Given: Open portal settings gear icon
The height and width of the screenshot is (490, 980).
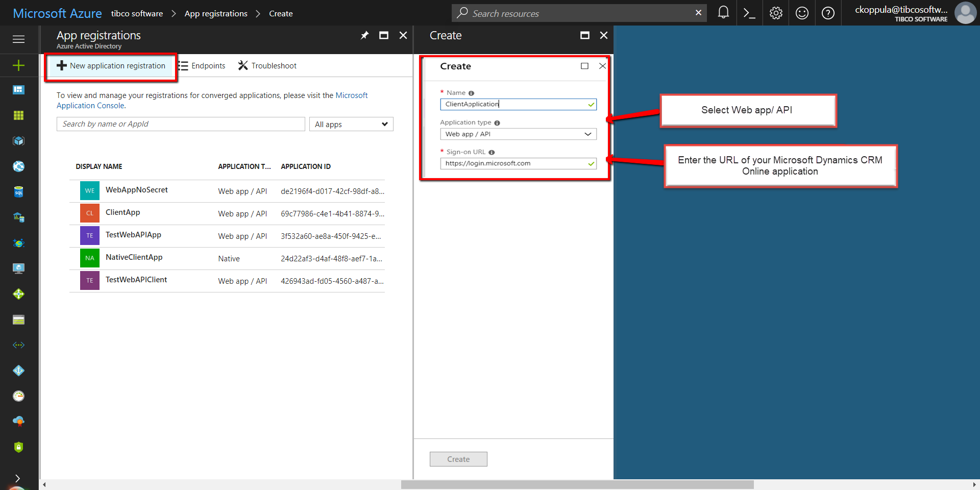Looking at the screenshot, I should click(776, 13).
